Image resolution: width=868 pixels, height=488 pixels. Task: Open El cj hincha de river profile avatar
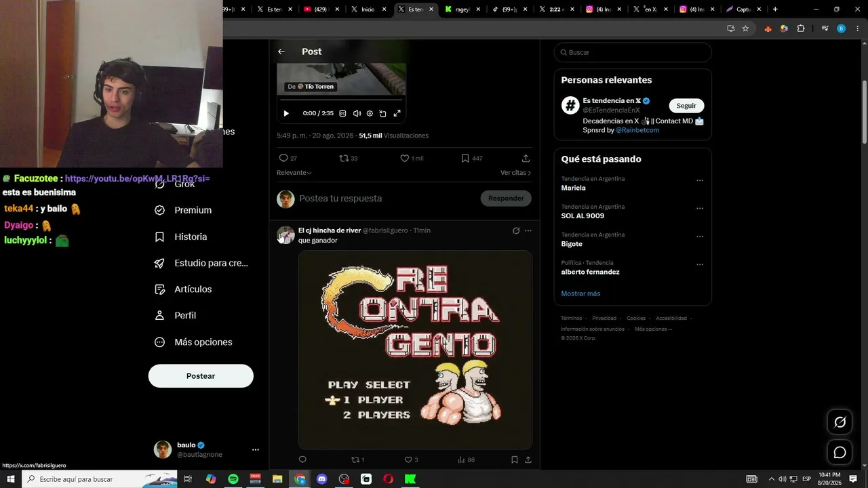click(286, 235)
